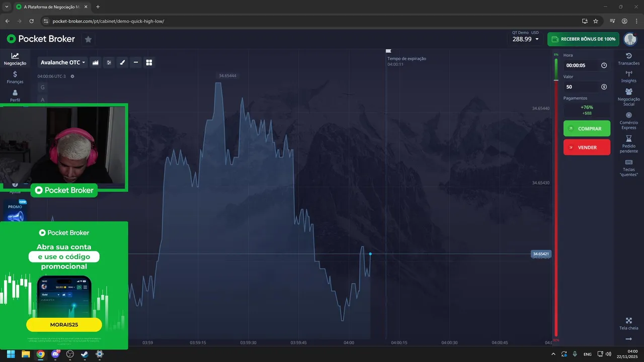Screen dimensions: 644x362
Task: Enter Tela cheia fullscreen mode
Action: tap(629, 324)
